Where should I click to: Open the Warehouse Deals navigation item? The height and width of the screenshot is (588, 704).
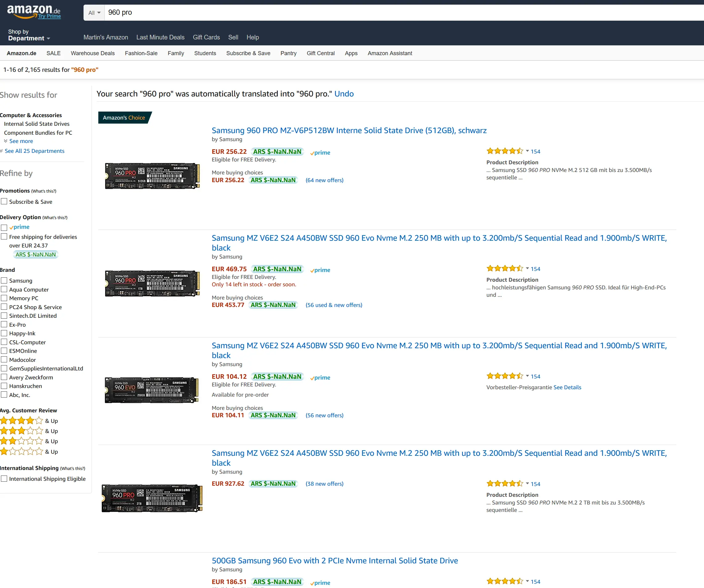[92, 53]
